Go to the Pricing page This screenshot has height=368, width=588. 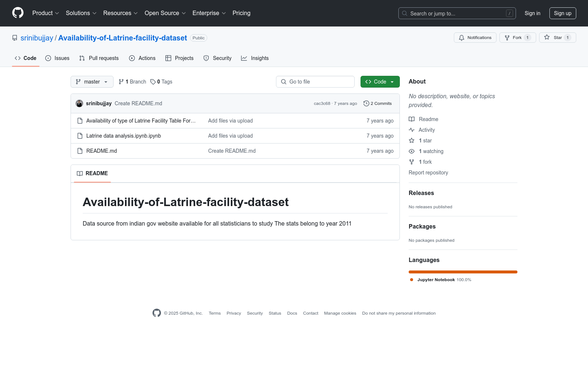click(241, 13)
